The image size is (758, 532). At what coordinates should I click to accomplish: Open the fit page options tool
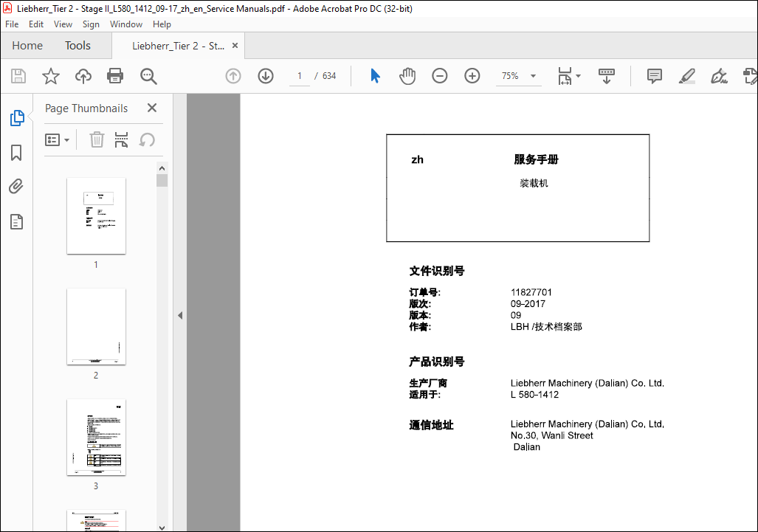click(x=565, y=76)
